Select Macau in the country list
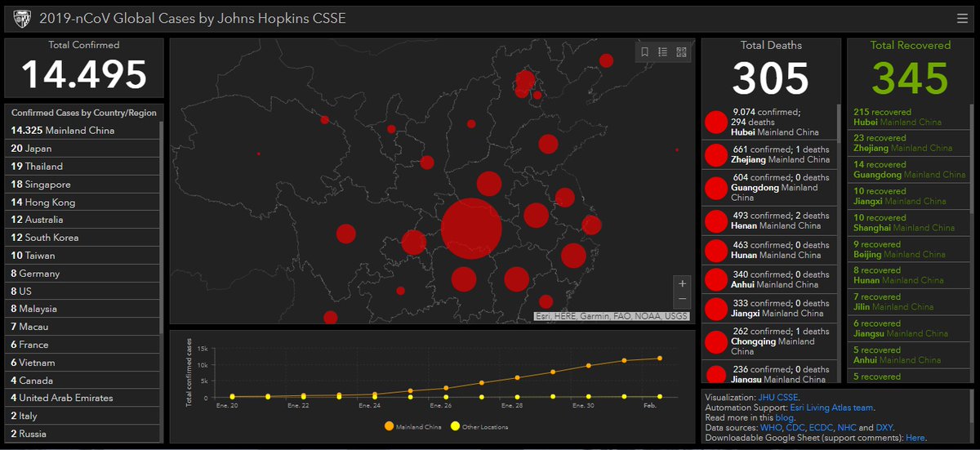This screenshot has height=450, width=980. pos(82,327)
